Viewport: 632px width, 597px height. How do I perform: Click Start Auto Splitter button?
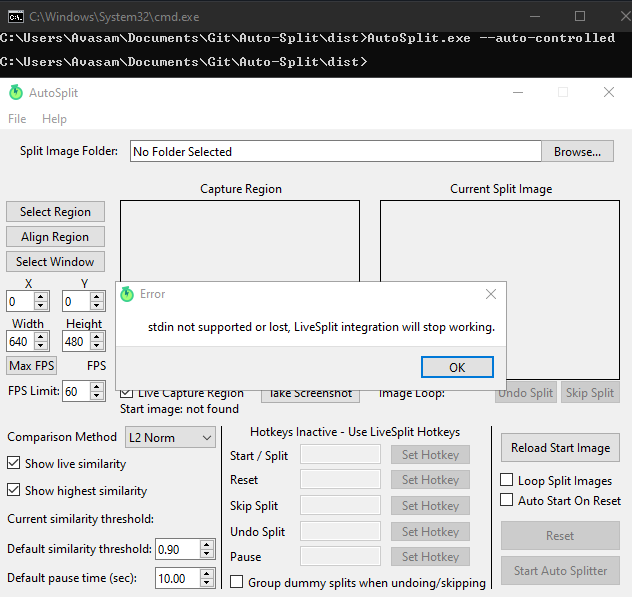point(560,570)
